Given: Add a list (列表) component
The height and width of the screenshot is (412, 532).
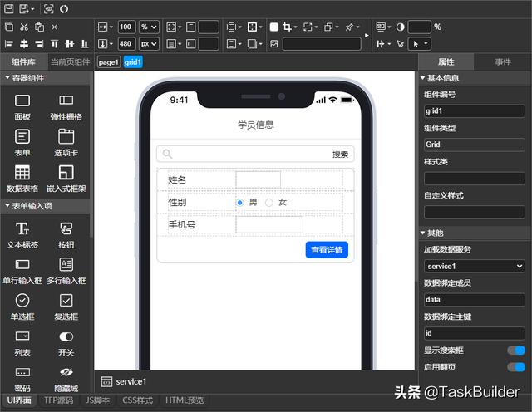Looking at the screenshot, I should (x=22, y=343).
